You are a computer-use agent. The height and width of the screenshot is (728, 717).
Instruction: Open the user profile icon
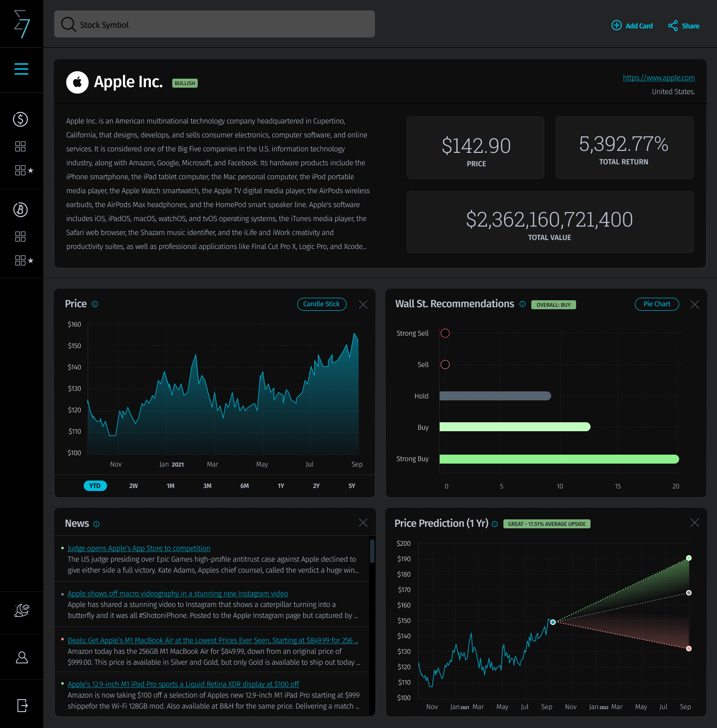tap(22, 657)
